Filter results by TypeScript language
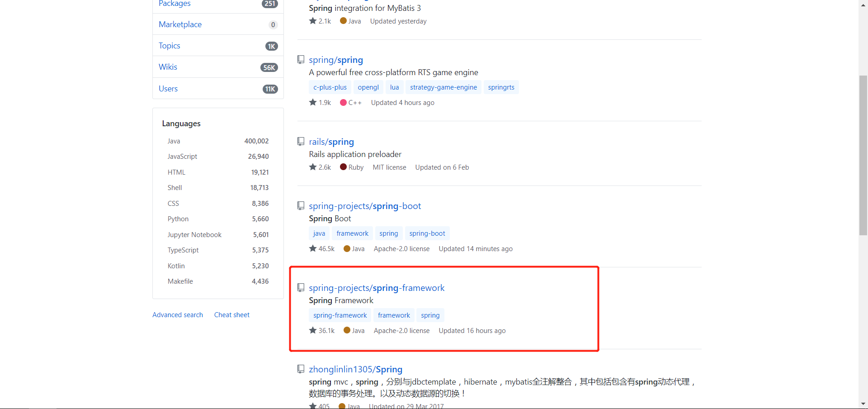The height and width of the screenshot is (409, 868). pyautogui.click(x=218, y=250)
